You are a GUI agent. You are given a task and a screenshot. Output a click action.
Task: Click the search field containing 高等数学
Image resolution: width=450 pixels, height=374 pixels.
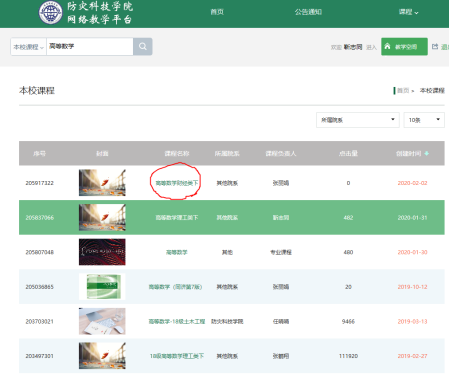pyautogui.click(x=90, y=46)
